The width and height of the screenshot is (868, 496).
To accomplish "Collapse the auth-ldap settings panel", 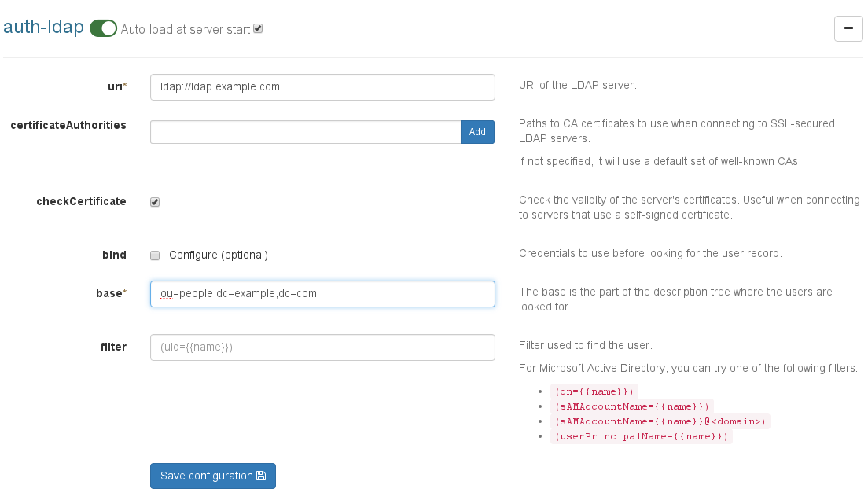I will click(x=848, y=28).
